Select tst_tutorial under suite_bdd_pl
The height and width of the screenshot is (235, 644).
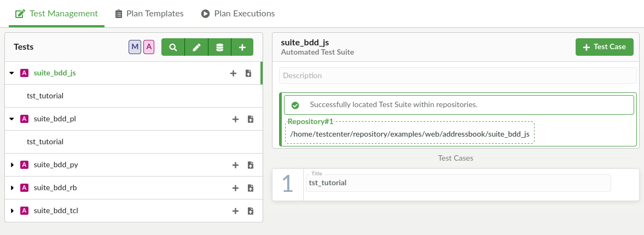(45, 142)
